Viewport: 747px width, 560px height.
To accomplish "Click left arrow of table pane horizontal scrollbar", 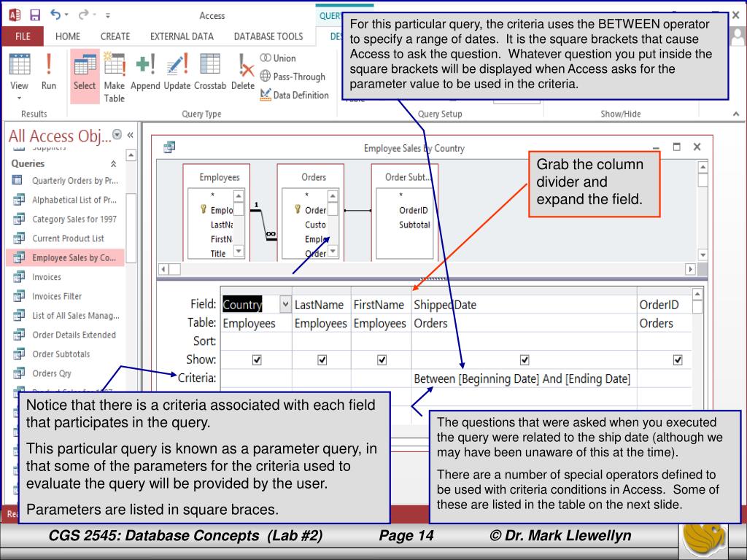I will (163, 269).
